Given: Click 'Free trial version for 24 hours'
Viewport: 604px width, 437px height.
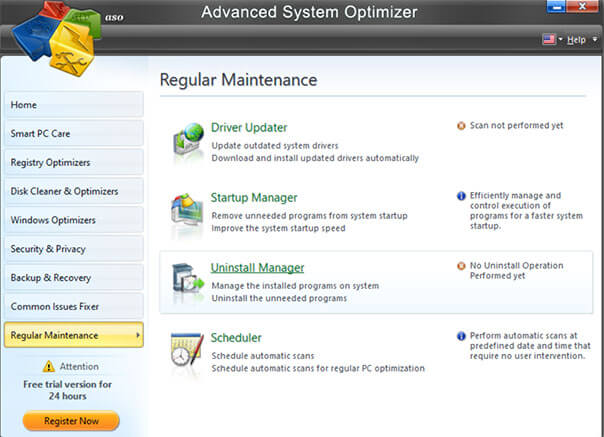Looking at the screenshot, I should pyautogui.click(x=67, y=390).
